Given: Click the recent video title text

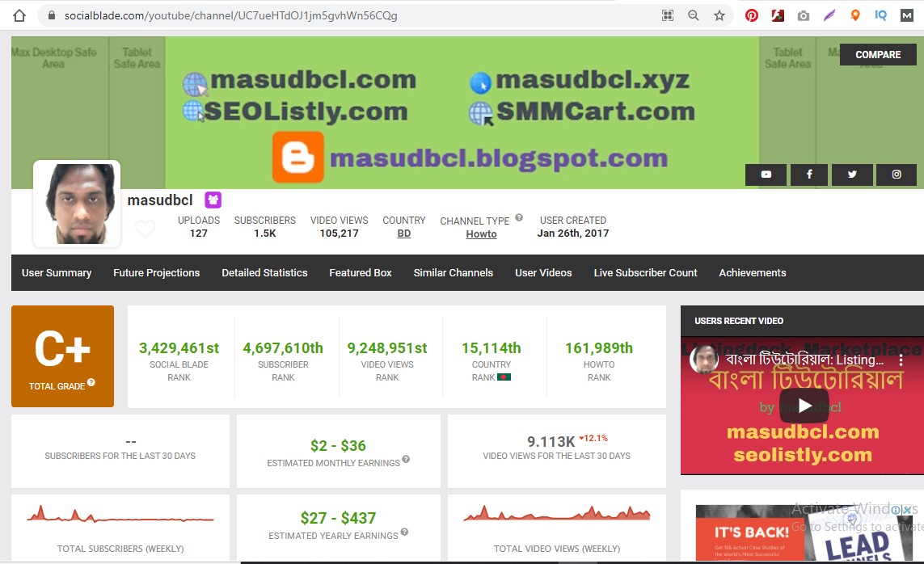Looking at the screenshot, I should click(x=804, y=360).
